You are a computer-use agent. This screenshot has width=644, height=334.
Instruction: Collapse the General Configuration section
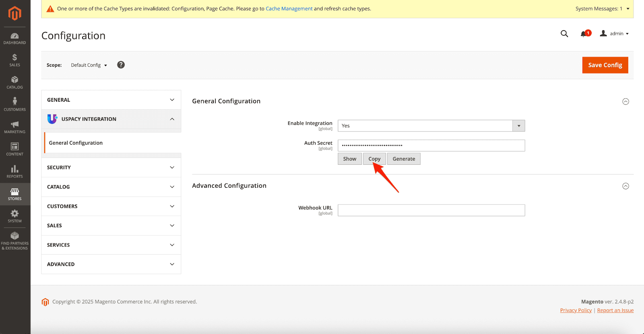pyautogui.click(x=625, y=102)
